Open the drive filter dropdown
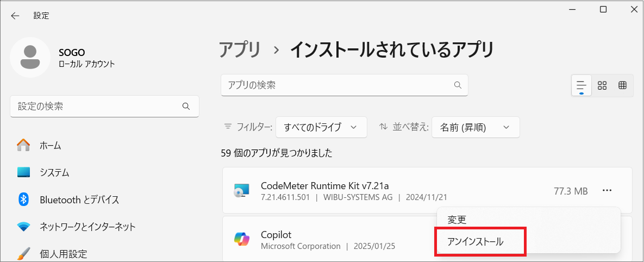 pos(321,127)
